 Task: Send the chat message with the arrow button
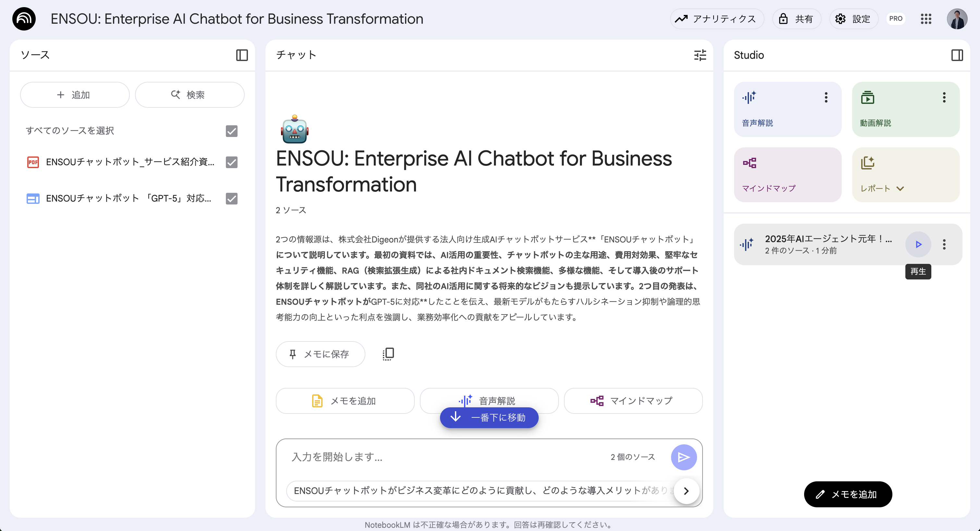coord(684,457)
